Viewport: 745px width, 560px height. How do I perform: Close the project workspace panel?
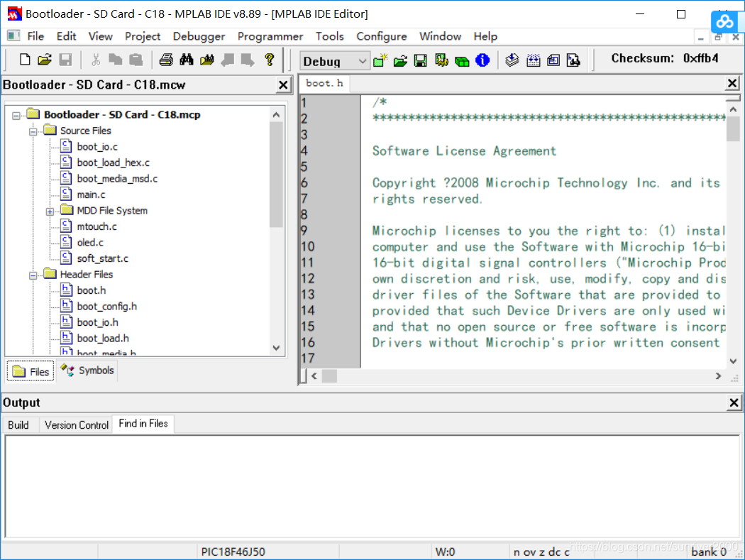click(x=283, y=85)
